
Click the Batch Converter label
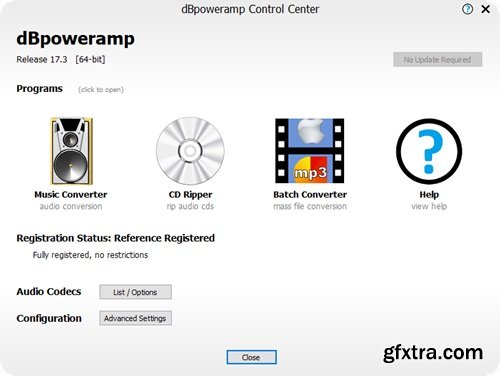click(310, 194)
